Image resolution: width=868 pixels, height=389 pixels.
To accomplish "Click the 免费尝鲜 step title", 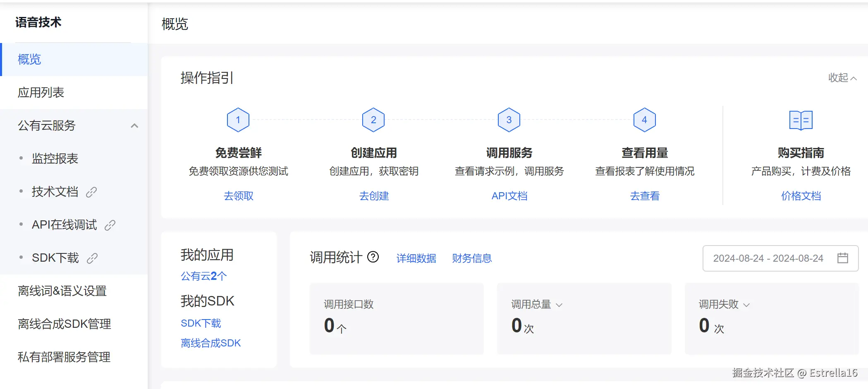I will click(x=239, y=153).
